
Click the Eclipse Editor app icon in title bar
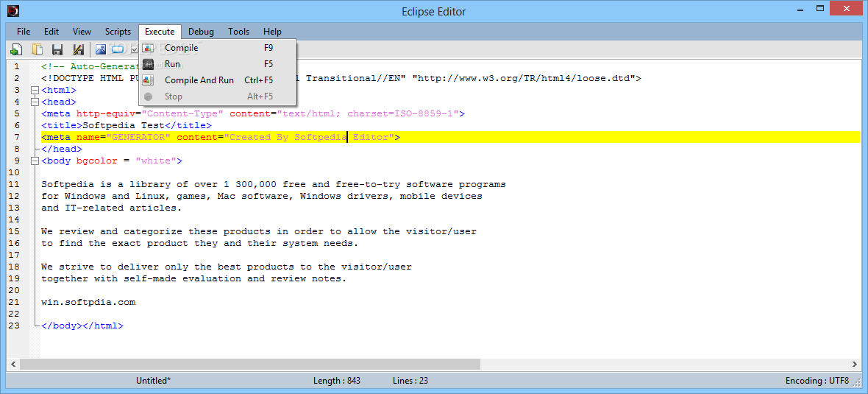pos(13,11)
